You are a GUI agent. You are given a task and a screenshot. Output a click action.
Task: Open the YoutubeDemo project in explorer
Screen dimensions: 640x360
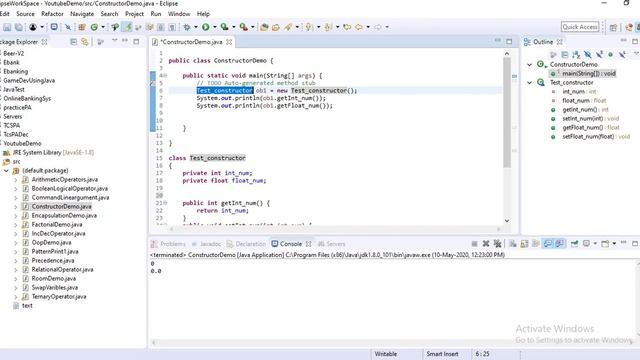point(22,143)
